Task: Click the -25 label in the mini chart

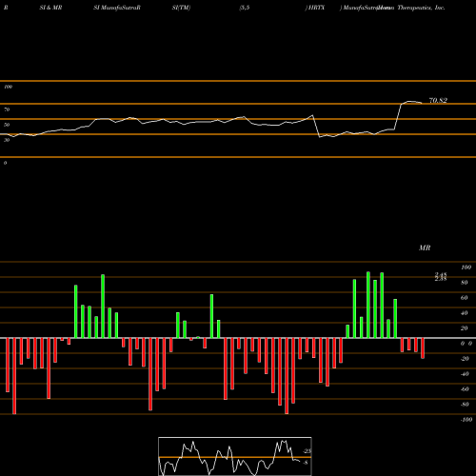Action: click(307, 451)
